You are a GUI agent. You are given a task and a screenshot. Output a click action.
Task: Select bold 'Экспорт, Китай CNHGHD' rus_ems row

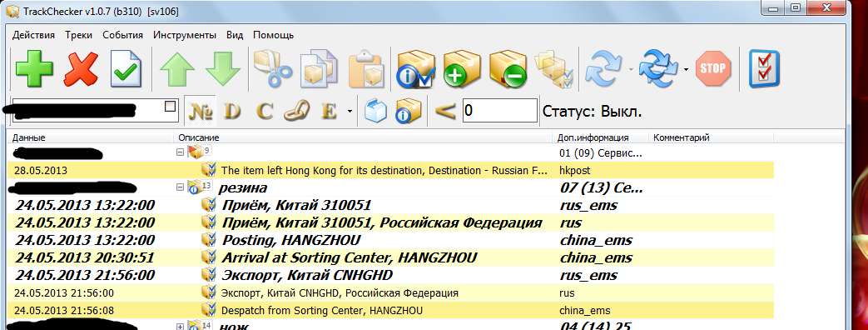(x=391, y=275)
